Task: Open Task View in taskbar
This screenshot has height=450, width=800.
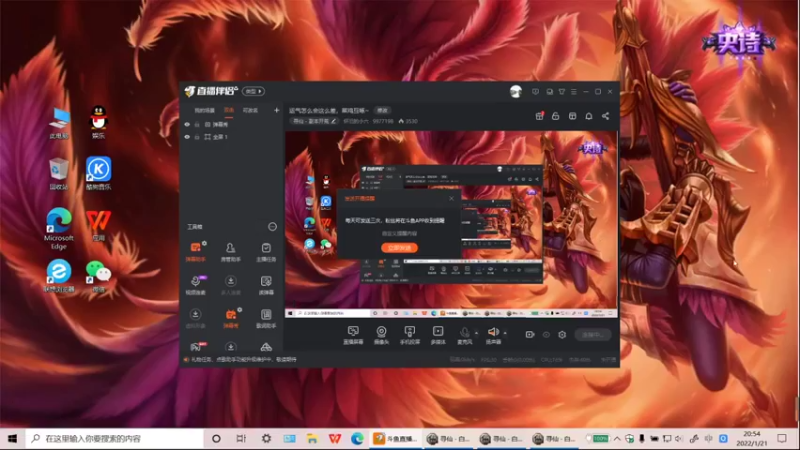Action: pyautogui.click(x=241, y=439)
